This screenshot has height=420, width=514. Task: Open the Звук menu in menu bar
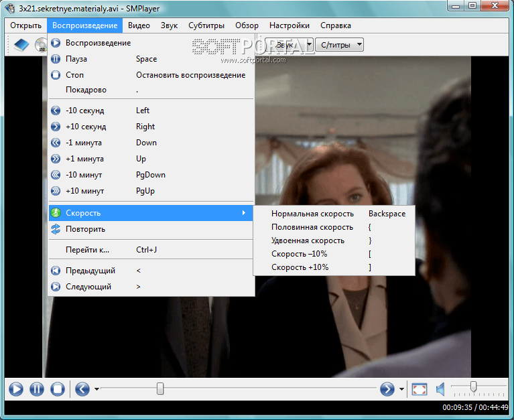pyautogui.click(x=169, y=25)
